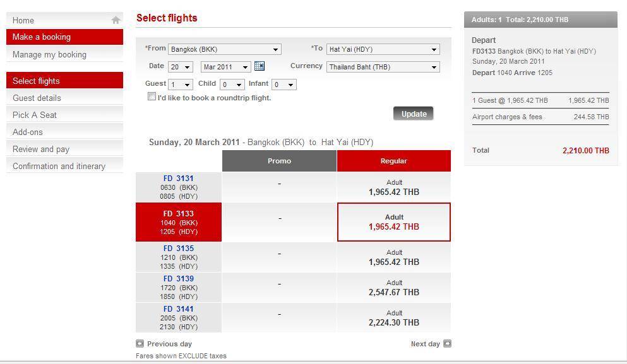
Task: Choose FD 3139 regular fare 2,547.67 THB
Action: tap(394, 288)
